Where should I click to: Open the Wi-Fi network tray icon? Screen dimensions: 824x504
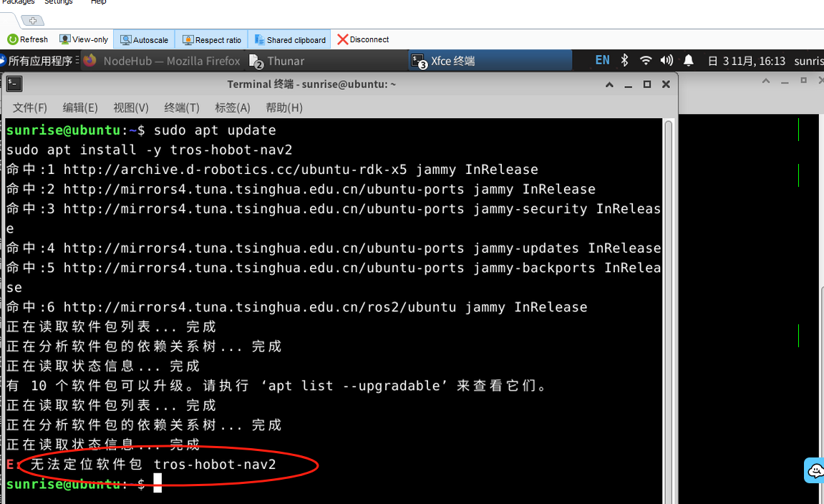[x=646, y=60]
